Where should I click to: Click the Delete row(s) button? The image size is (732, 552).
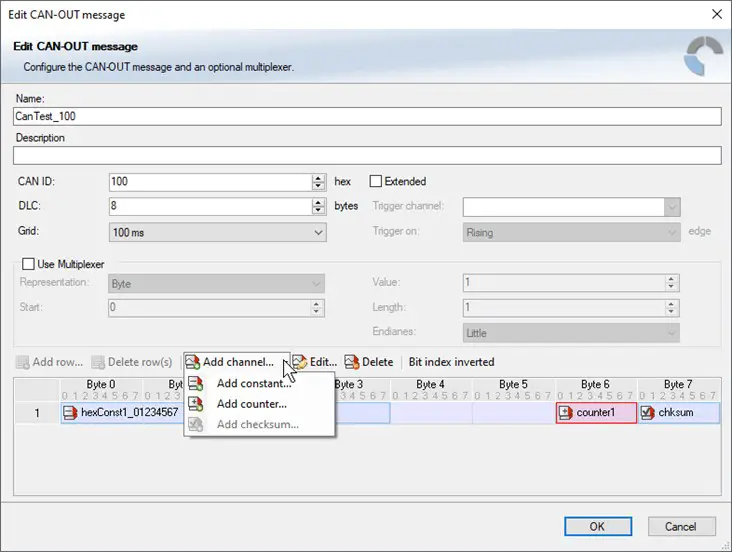tap(132, 362)
